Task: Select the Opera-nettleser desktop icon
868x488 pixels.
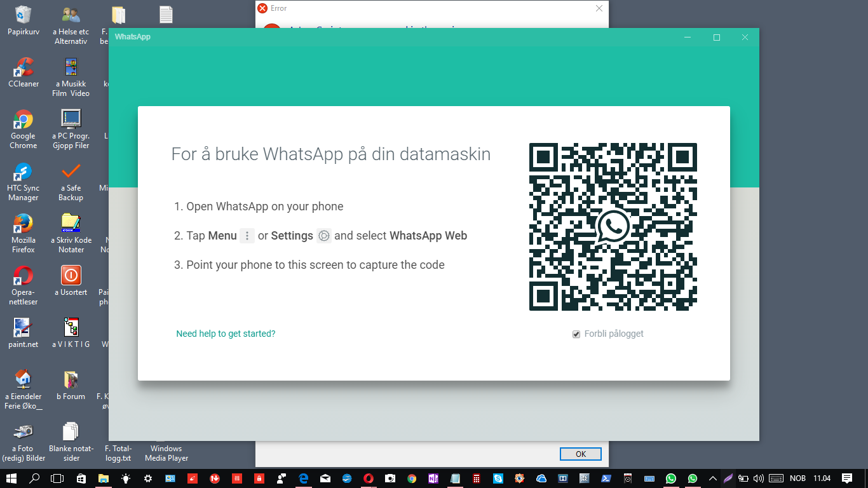Action: coord(24,286)
